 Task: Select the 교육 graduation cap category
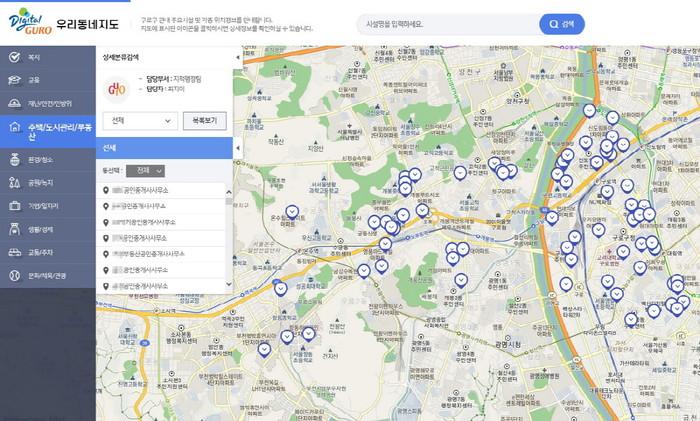pos(47,80)
